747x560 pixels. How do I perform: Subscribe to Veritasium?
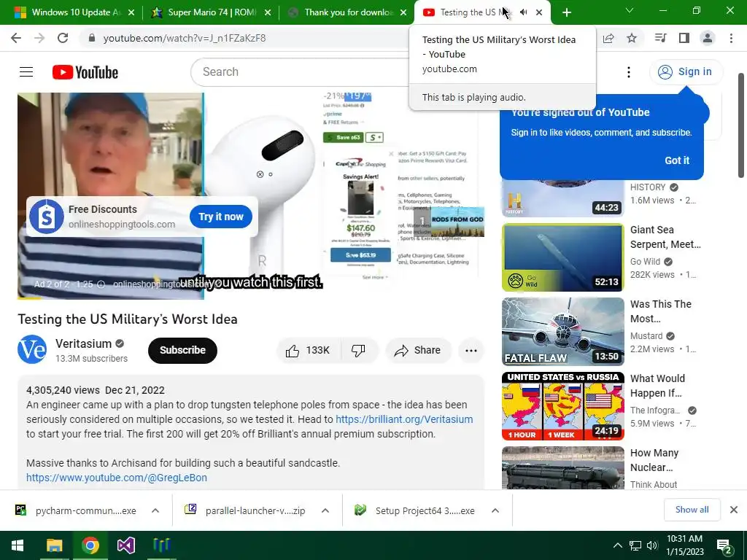point(182,351)
